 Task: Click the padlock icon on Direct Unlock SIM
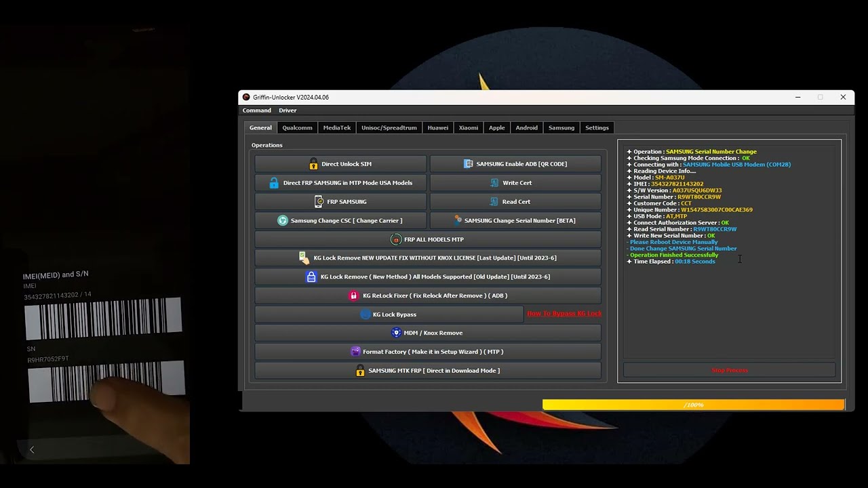(313, 164)
